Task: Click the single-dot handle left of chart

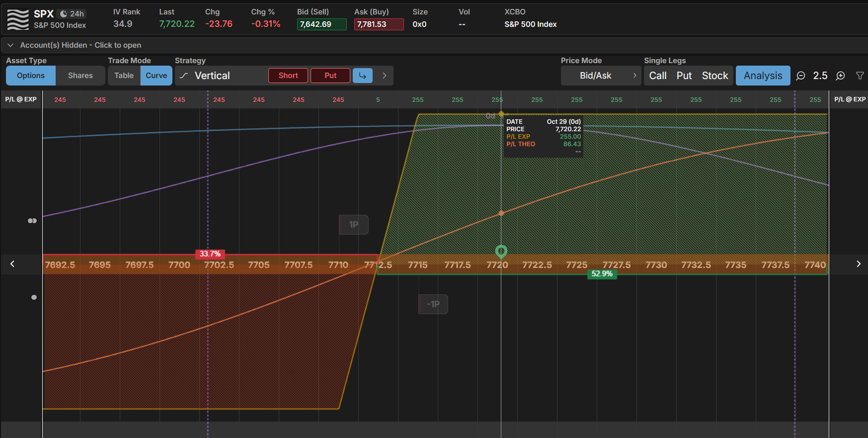Action: (x=34, y=297)
